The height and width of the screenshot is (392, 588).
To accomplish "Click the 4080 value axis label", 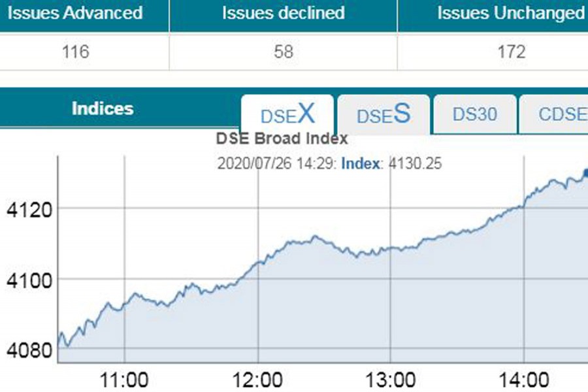I will (x=24, y=350).
